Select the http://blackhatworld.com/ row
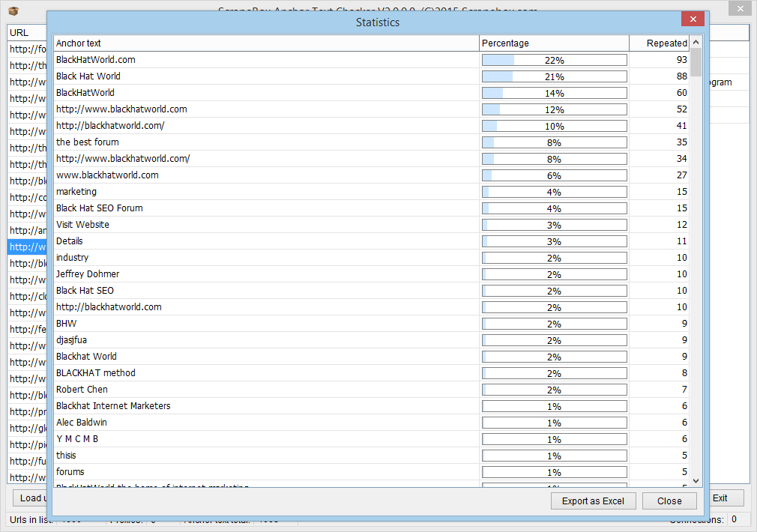757x532 pixels. point(371,126)
